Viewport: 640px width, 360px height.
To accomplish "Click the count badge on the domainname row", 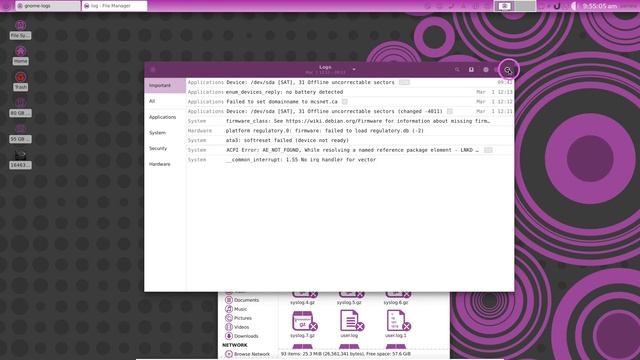I will [x=345, y=102].
